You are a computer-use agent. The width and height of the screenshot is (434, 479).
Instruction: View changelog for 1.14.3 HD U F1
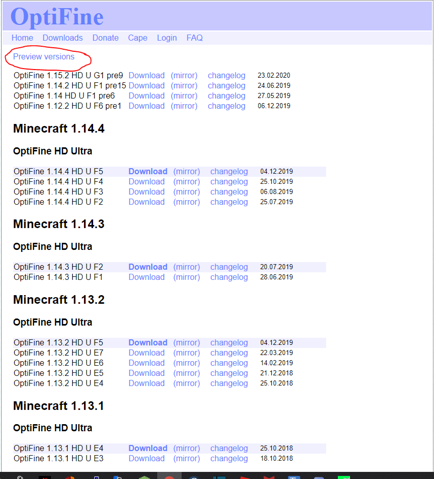click(229, 278)
